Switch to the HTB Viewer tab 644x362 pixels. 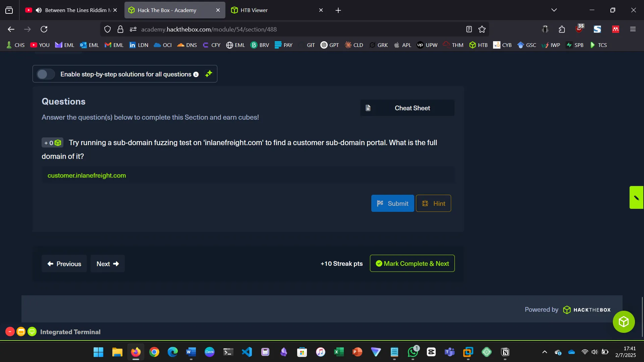click(x=268, y=10)
